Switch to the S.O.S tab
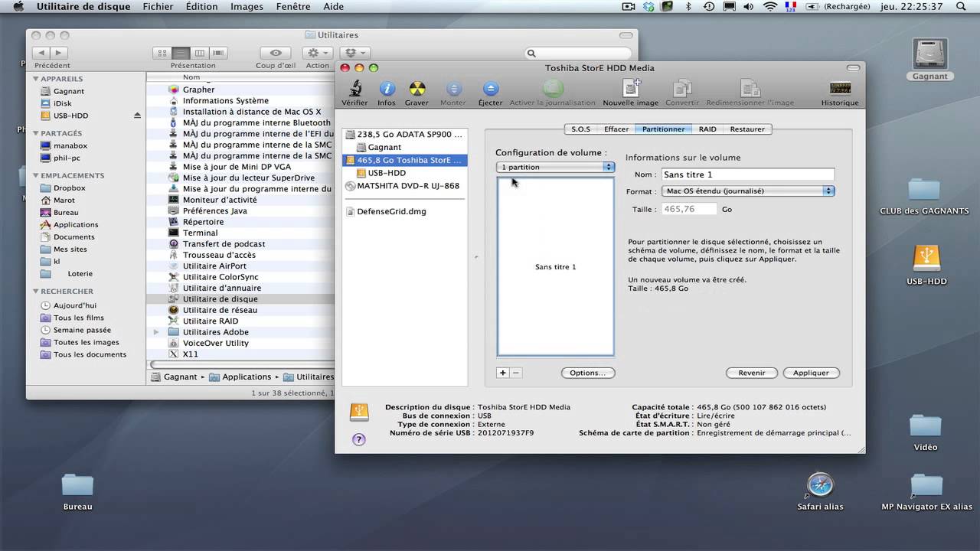Viewport: 980px width, 551px height. [580, 129]
